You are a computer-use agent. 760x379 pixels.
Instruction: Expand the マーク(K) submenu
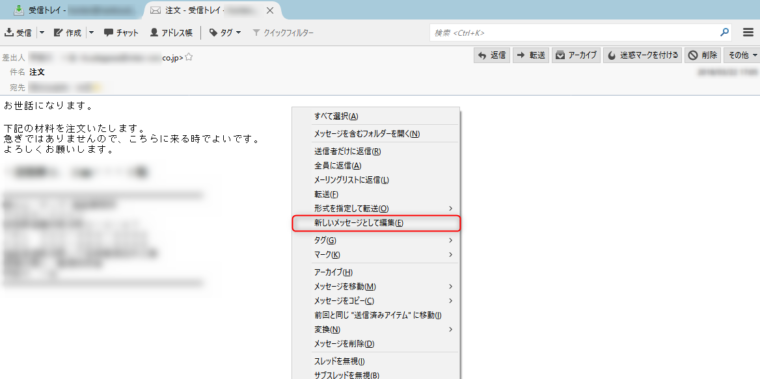[x=376, y=254]
